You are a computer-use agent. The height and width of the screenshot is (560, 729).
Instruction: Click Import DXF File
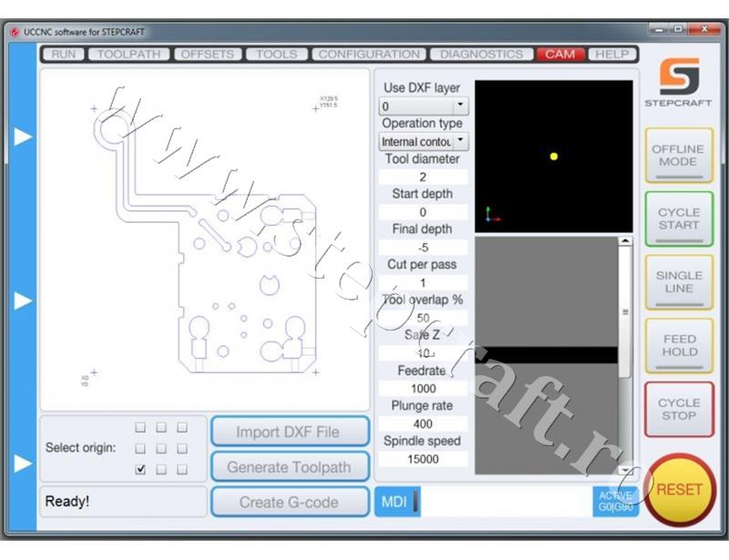click(289, 432)
